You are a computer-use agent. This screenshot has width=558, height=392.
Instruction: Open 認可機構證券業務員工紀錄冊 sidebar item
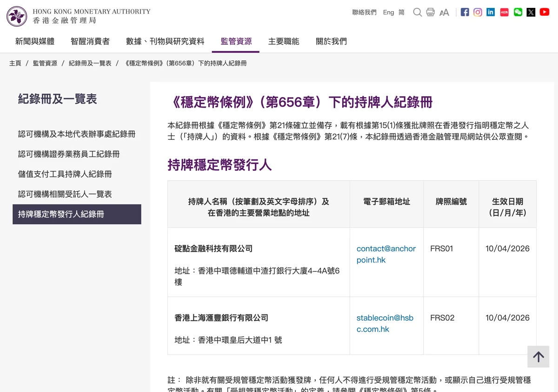click(x=69, y=154)
